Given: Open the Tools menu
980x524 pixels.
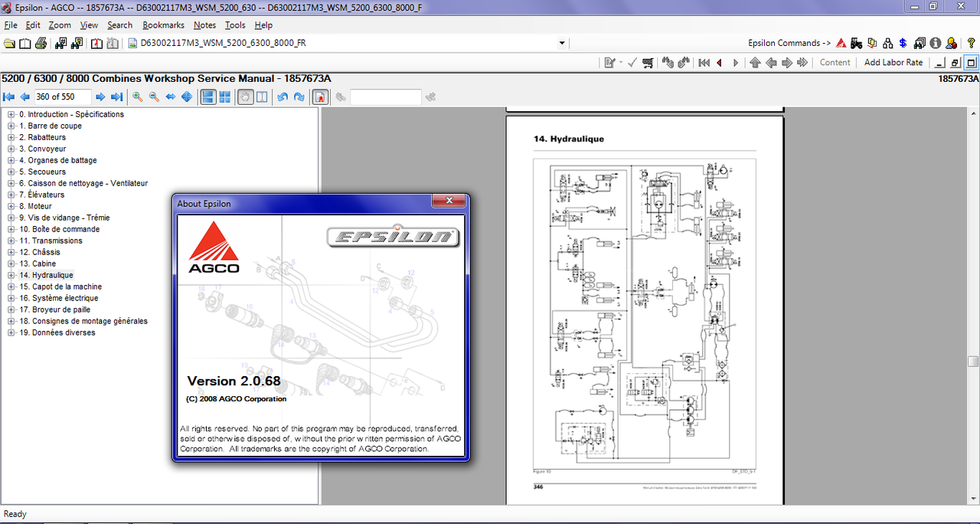Looking at the screenshot, I should click(x=235, y=25).
